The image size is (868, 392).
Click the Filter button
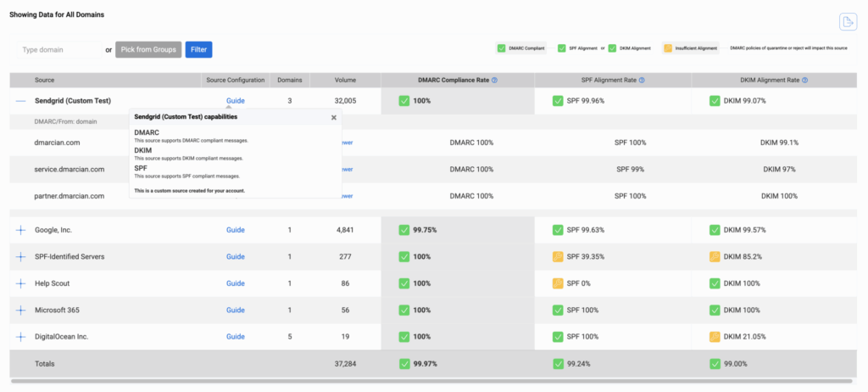pyautogui.click(x=198, y=49)
